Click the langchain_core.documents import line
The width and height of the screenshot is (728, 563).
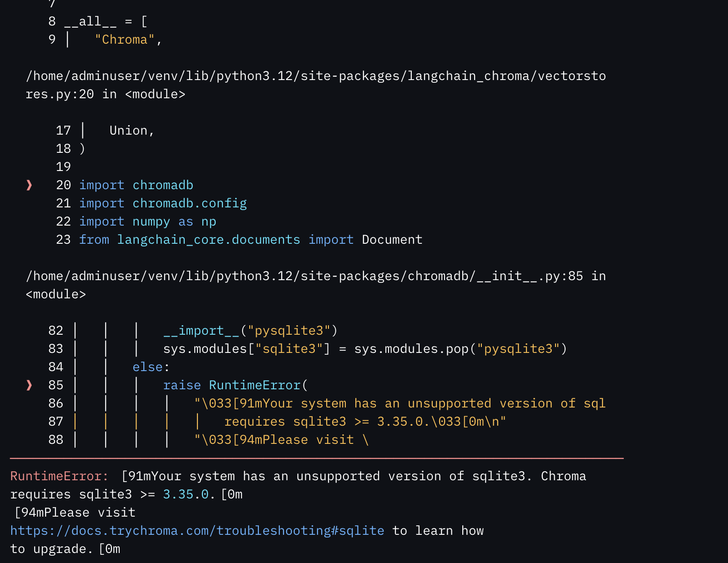251,240
